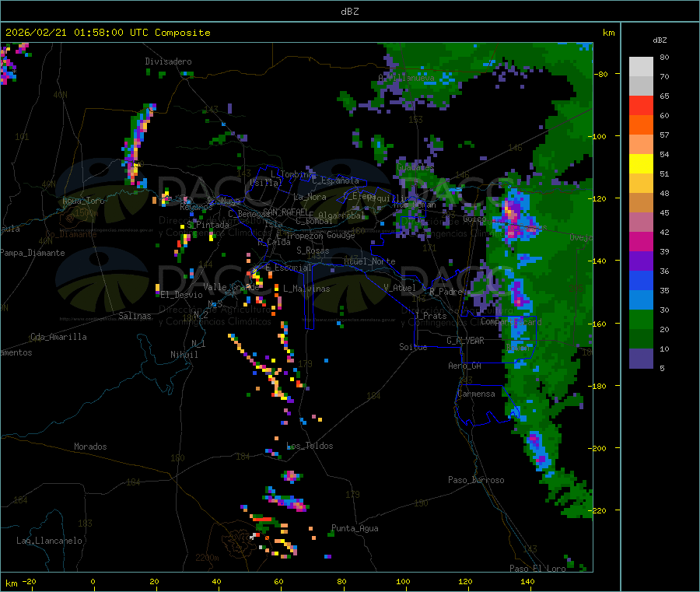Click the Atuel_Norte label
Image resolution: width=700 pixels, height=592 pixels.
(369, 261)
